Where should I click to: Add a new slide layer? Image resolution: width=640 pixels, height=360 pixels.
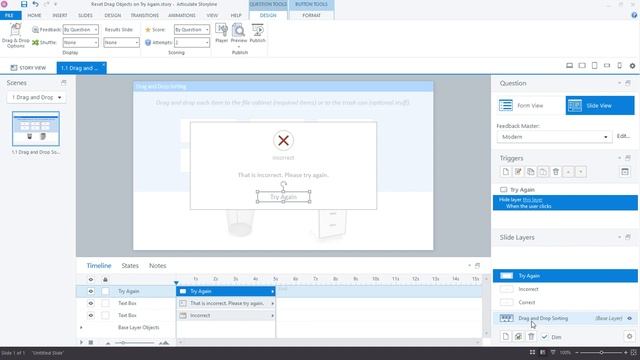click(506, 337)
